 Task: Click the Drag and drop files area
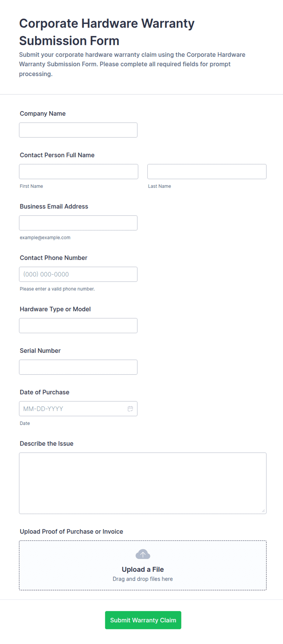click(x=143, y=565)
